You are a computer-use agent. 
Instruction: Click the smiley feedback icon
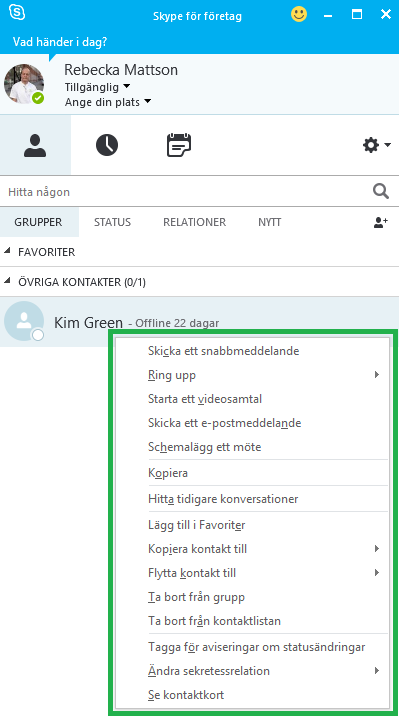coord(299,15)
